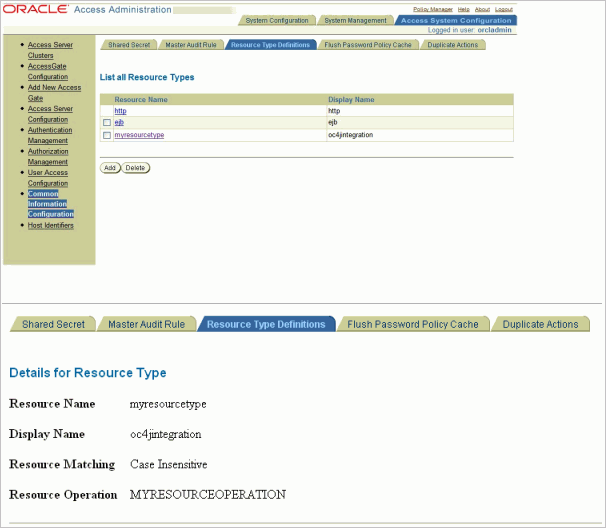
Task: Open the System Configuration tab
Action: click(277, 20)
